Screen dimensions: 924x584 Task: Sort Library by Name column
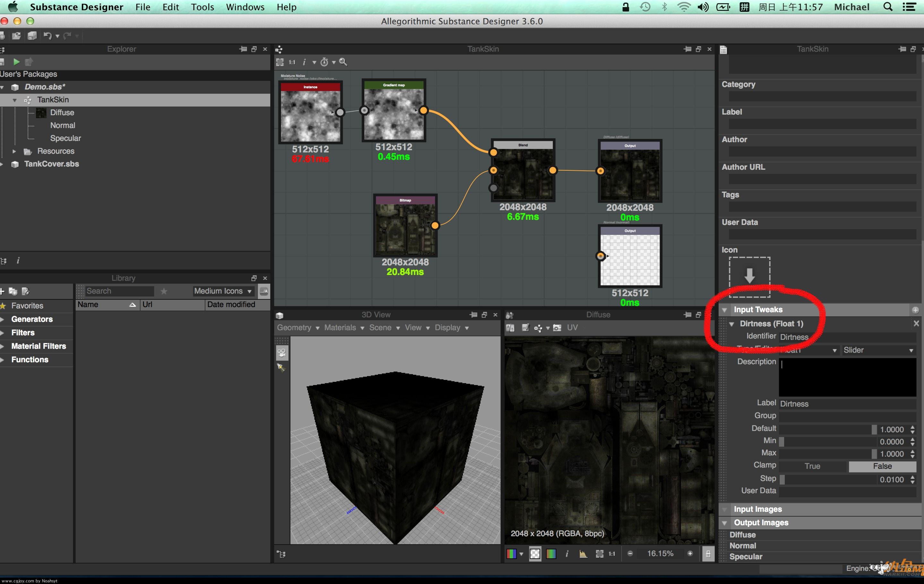tap(107, 305)
